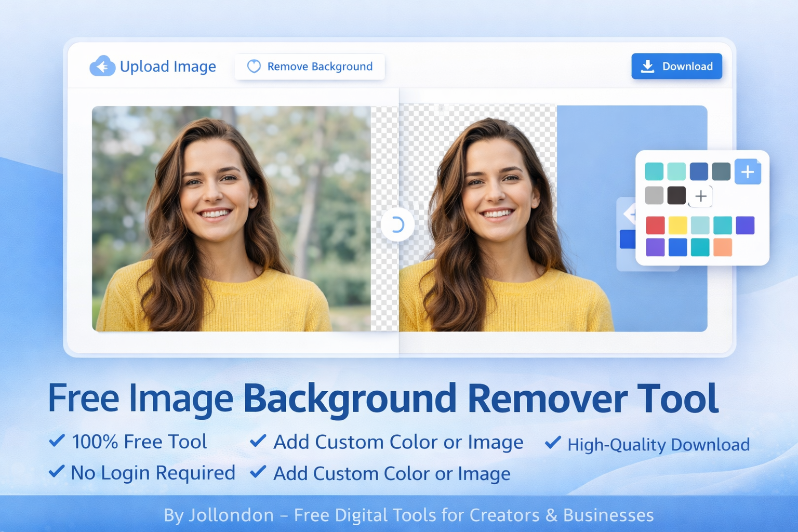This screenshot has width=798, height=532.
Task: Click the checkmark beside High-Quality Download
Action: (x=552, y=443)
